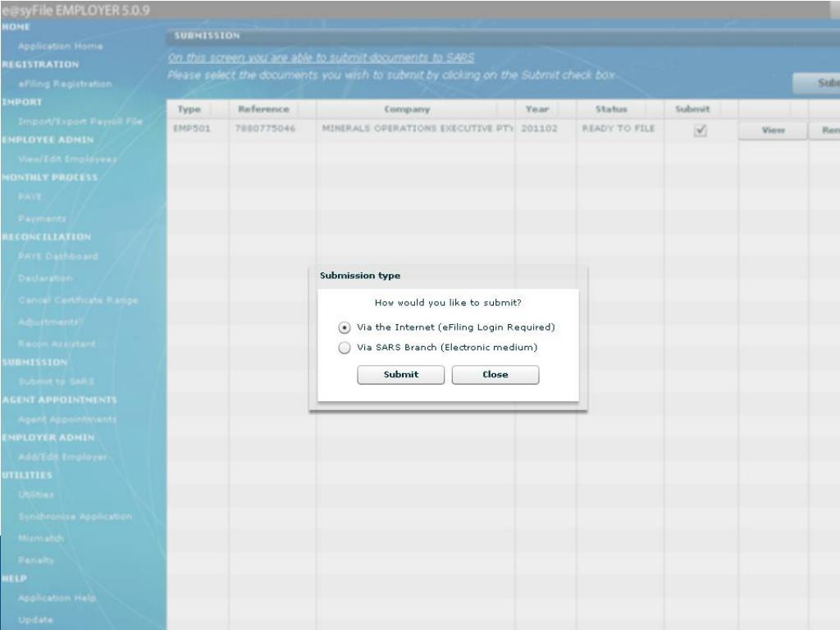The height and width of the screenshot is (630, 840).
Task: Open Import/Export Payroll File item
Action: (80, 121)
